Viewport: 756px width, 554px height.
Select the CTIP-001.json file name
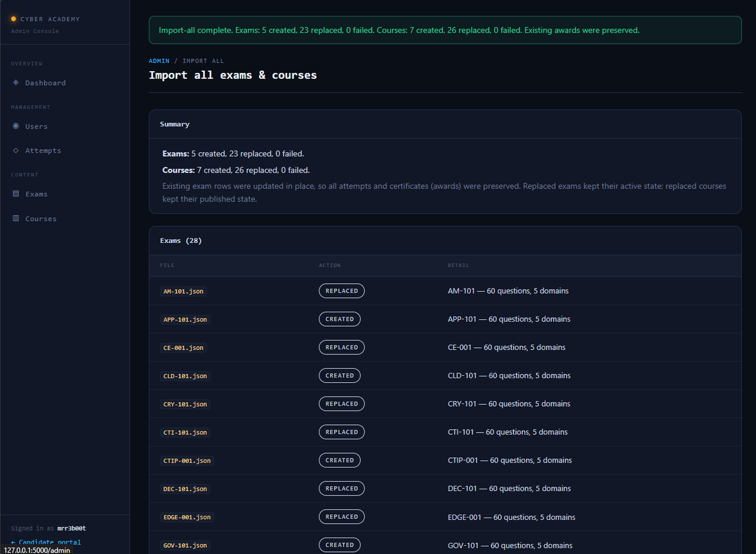(187, 461)
